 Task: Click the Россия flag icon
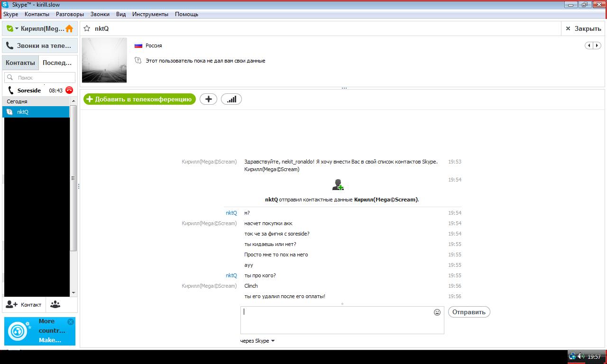[x=138, y=45]
